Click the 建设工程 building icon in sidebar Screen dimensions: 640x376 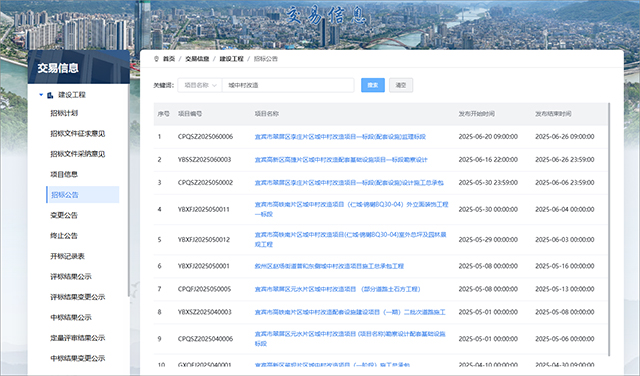coord(50,95)
